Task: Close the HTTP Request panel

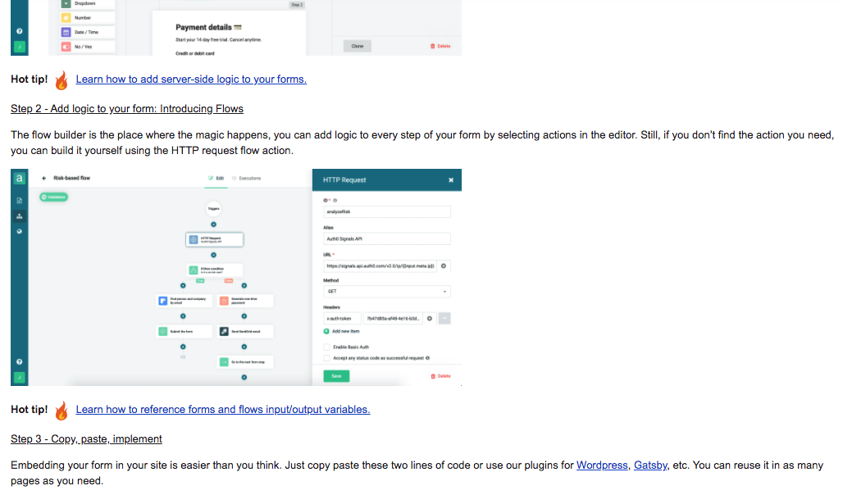Action: click(451, 180)
